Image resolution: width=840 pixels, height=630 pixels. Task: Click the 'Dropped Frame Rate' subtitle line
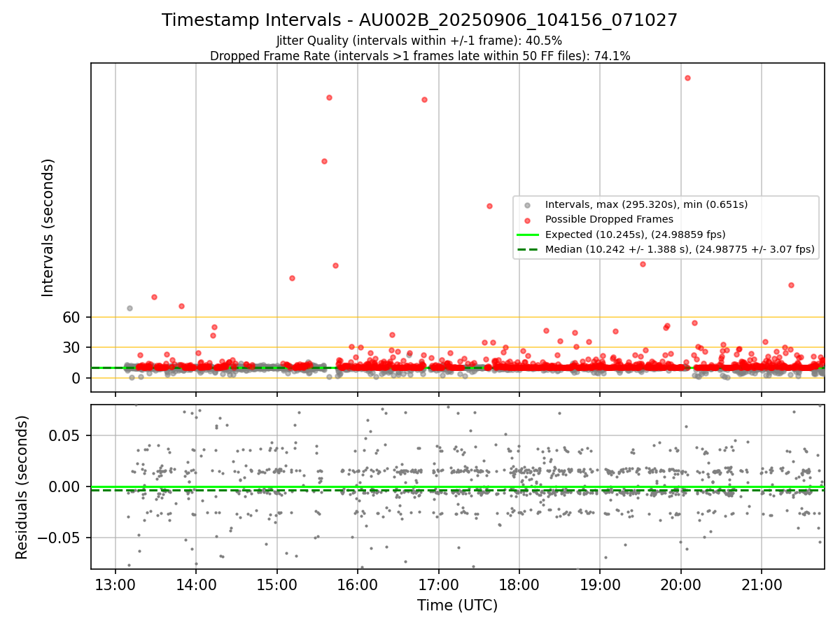pos(420,56)
